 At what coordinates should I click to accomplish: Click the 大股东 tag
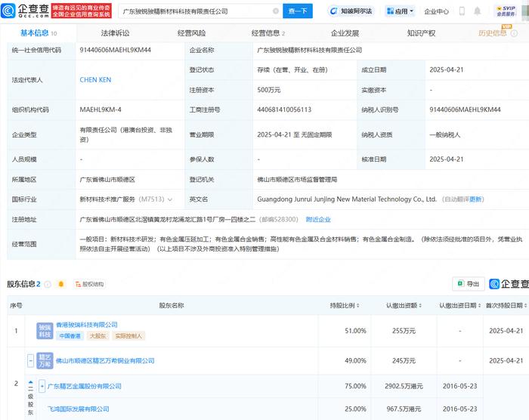(97, 336)
